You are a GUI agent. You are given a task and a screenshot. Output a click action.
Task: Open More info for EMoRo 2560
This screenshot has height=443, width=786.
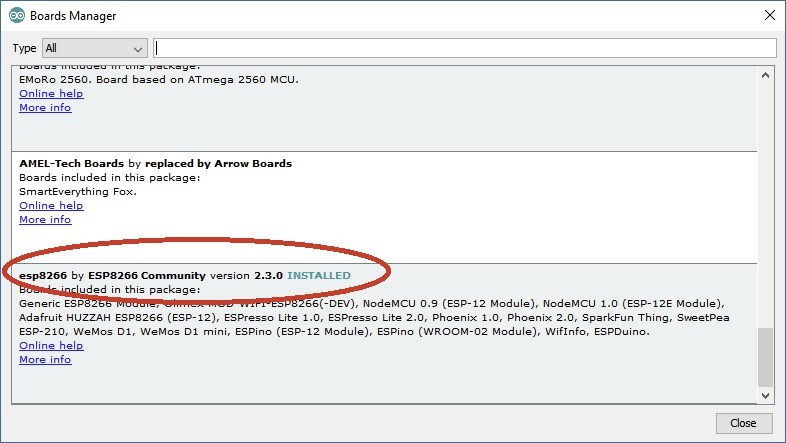45,107
